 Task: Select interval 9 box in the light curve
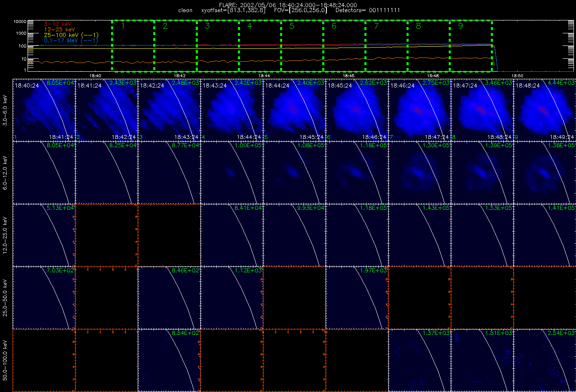(x=470, y=45)
